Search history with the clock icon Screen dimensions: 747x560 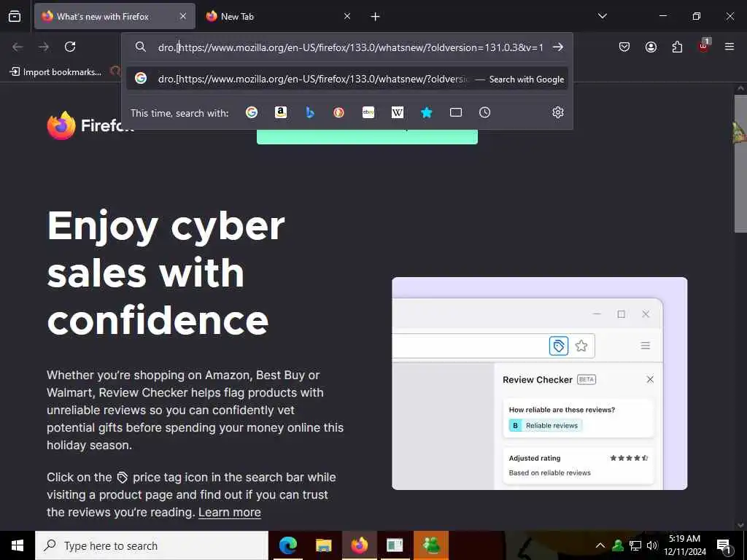(x=484, y=112)
